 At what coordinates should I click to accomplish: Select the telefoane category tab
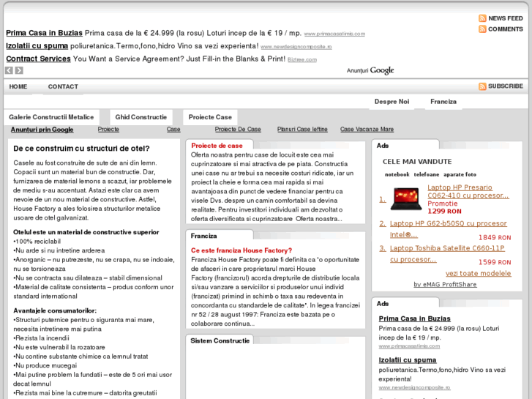coord(426,174)
